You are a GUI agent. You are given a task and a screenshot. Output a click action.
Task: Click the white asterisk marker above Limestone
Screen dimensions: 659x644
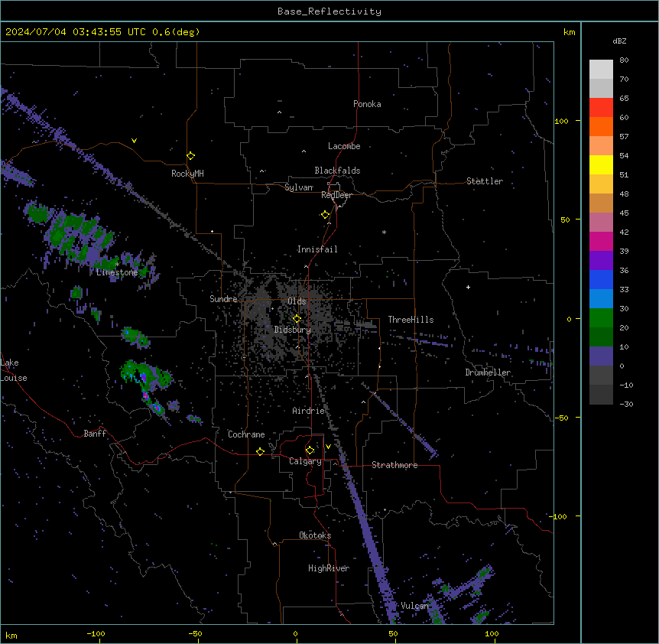(118, 264)
